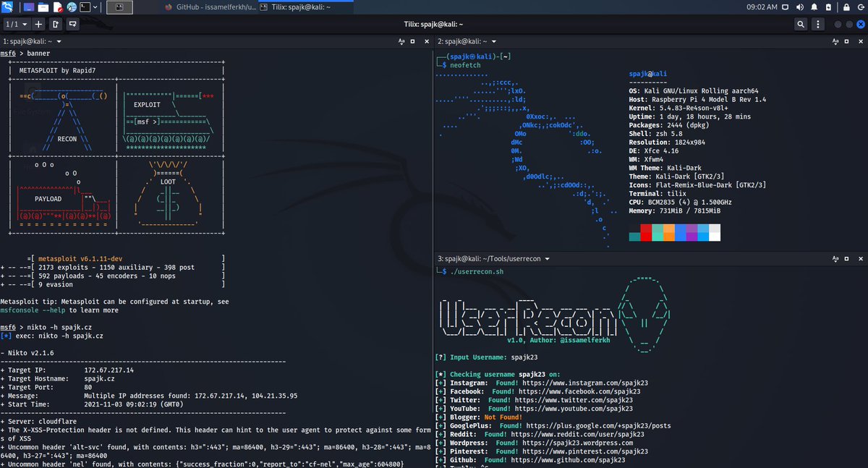Open the 1/1 session switcher dropdown
Screen dimensions: 868x468
[x=16, y=24]
